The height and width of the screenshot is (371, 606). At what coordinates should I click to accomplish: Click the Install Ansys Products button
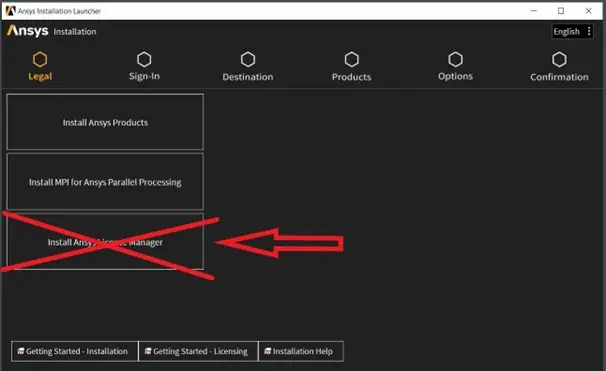point(105,122)
